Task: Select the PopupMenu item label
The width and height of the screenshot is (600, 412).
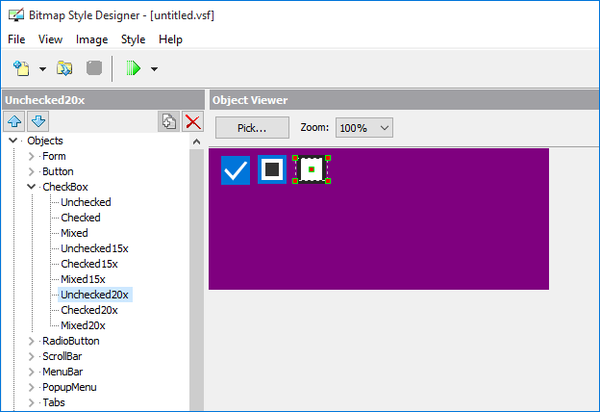Action: coord(69,387)
